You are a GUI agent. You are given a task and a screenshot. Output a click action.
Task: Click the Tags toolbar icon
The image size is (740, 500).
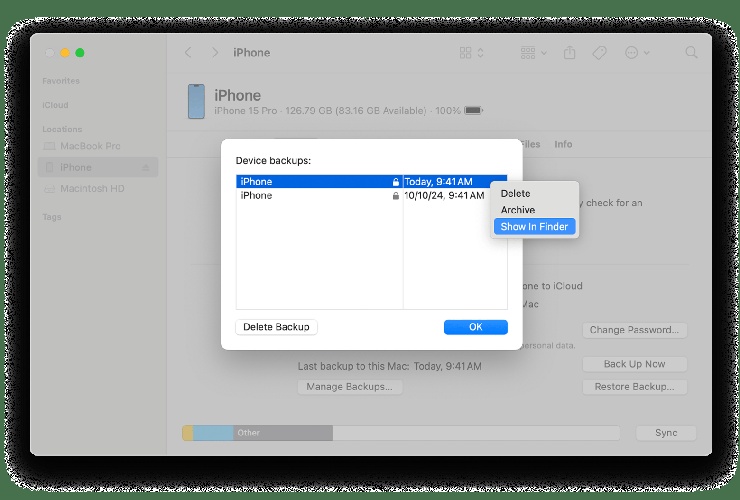[x=599, y=52]
